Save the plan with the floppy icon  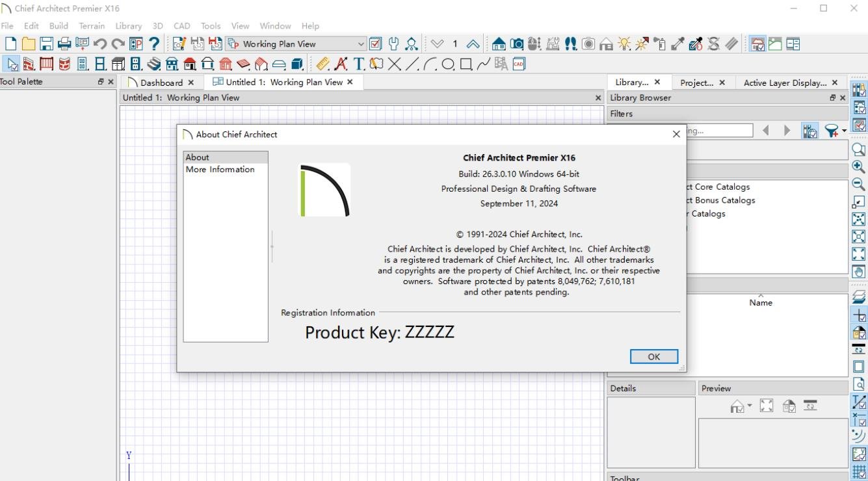(46, 44)
